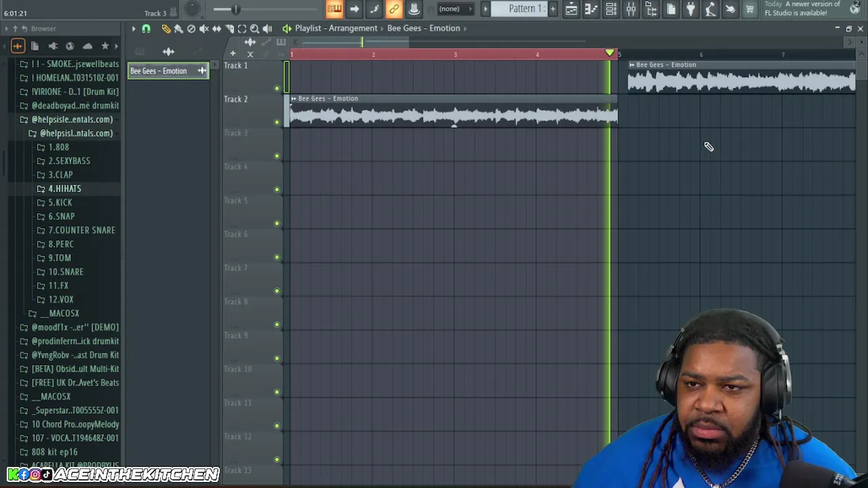Image resolution: width=868 pixels, height=488 pixels.
Task: Select the Mute tool with speaker-x icon
Action: (203, 28)
